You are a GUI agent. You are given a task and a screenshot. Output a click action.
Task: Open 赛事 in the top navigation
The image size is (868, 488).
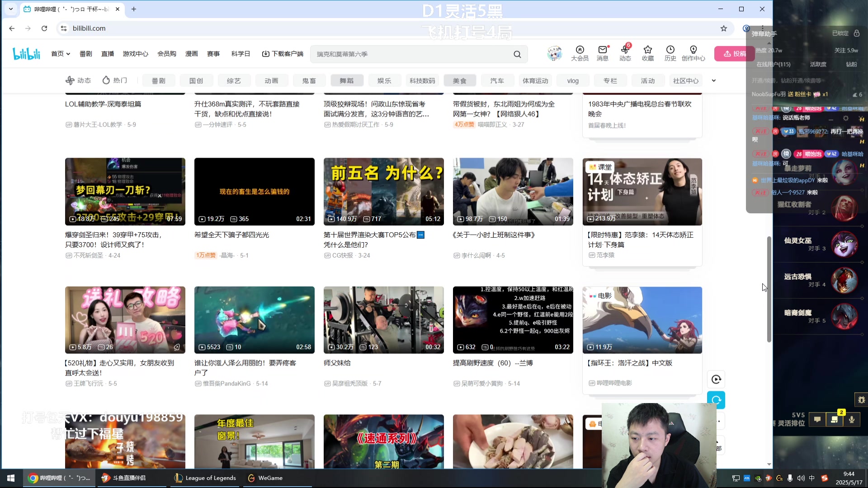tap(213, 54)
